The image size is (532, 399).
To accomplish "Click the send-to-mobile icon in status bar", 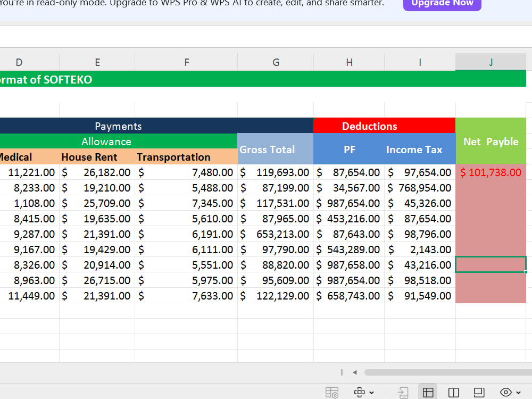I will click(x=403, y=393).
